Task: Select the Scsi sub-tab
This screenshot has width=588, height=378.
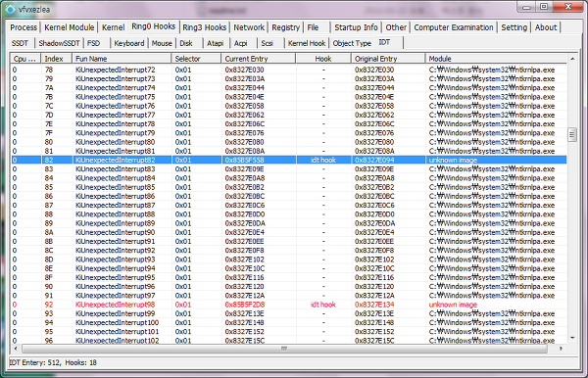Action: (x=267, y=43)
